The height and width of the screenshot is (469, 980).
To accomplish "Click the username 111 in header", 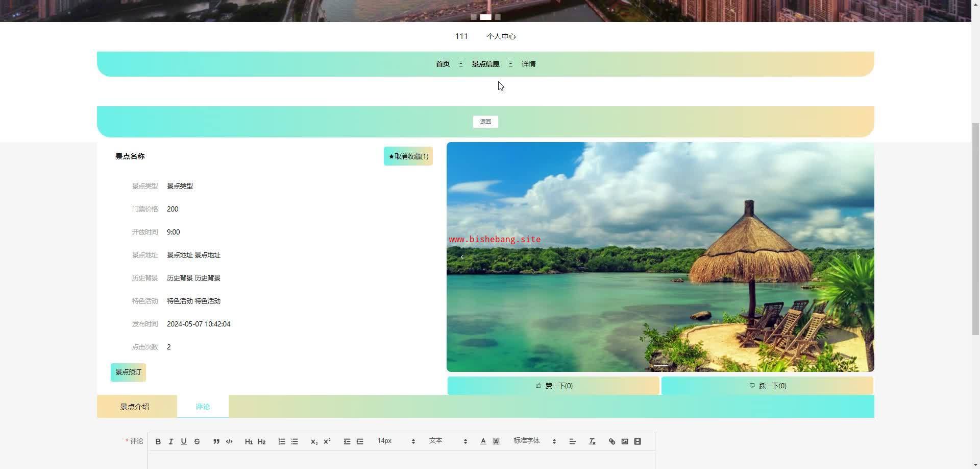I will tap(461, 36).
